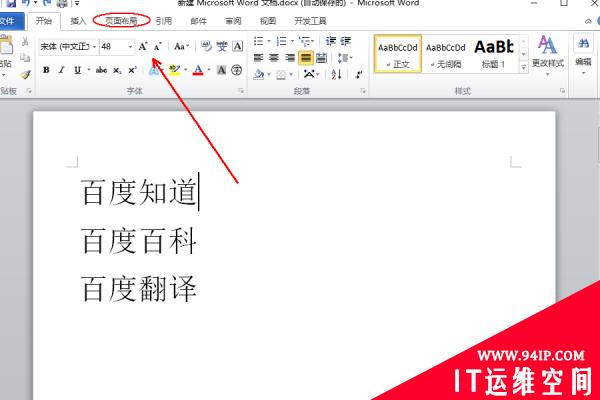Clear formatting with the eraser icon
Image resolution: width=600 pixels, height=400 pixels.
click(x=207, y=47)
